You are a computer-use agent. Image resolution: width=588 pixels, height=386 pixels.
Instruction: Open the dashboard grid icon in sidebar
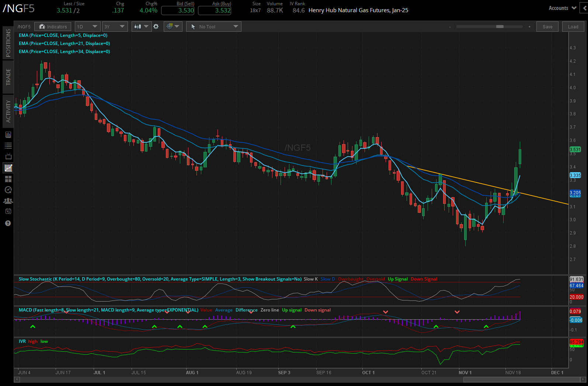[x=8, y=179]
